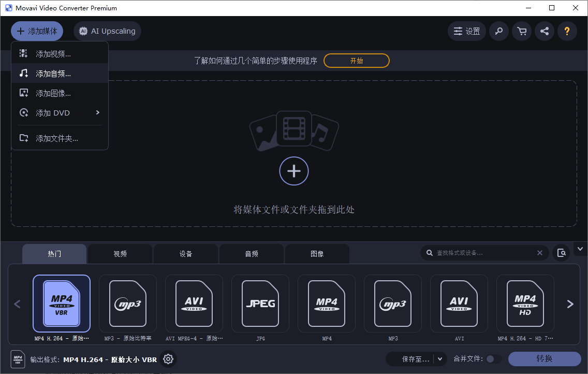The width and height of the screenshot is (588, 374).
Task: Switch to the 音频 tab
Action: pyautogui.click(x=251, y=253)
